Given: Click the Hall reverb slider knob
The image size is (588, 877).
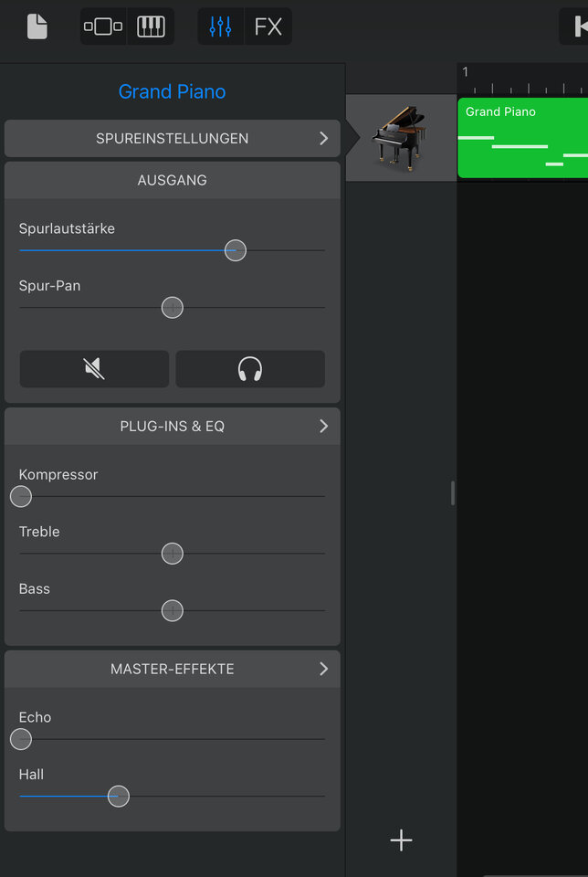Looking at the screenshot, I should (x=119, y=797).
